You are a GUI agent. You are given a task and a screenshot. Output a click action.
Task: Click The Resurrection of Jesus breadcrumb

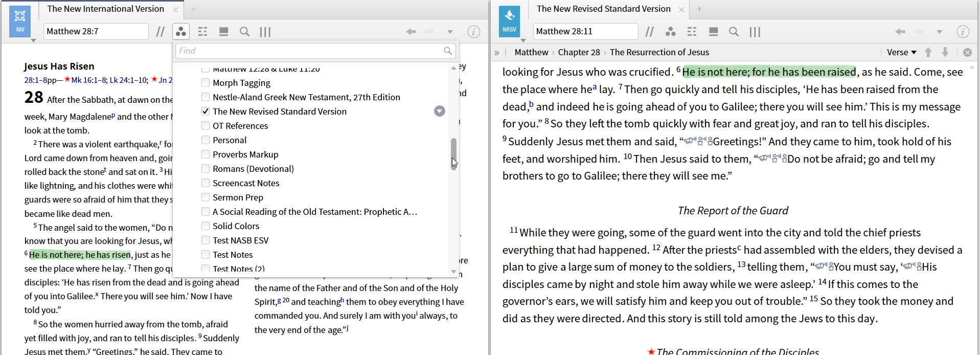point(659,52)
